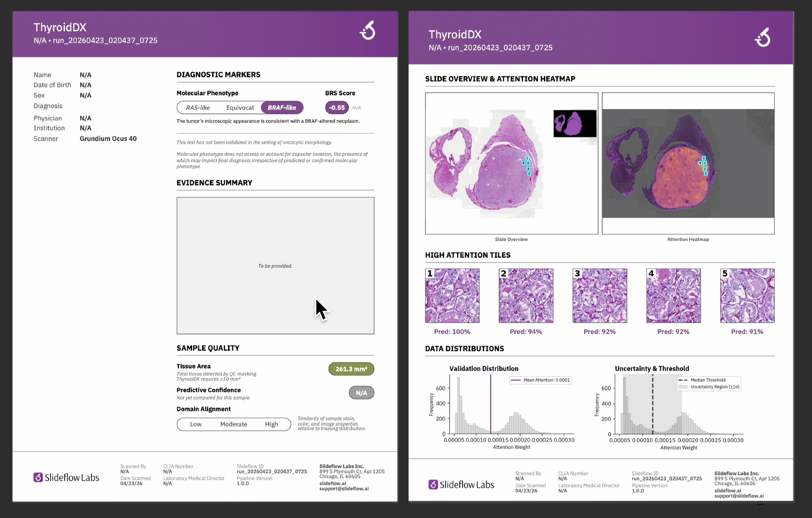Click the 'HIGH ATTENTION TILES' heading
The width and height of the screenshot is (812, 518).
(x=468, y=255)
